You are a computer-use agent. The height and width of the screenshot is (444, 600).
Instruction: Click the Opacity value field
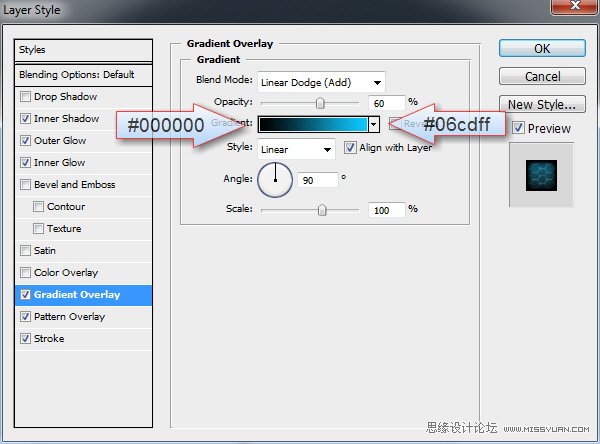click(386, 103)
